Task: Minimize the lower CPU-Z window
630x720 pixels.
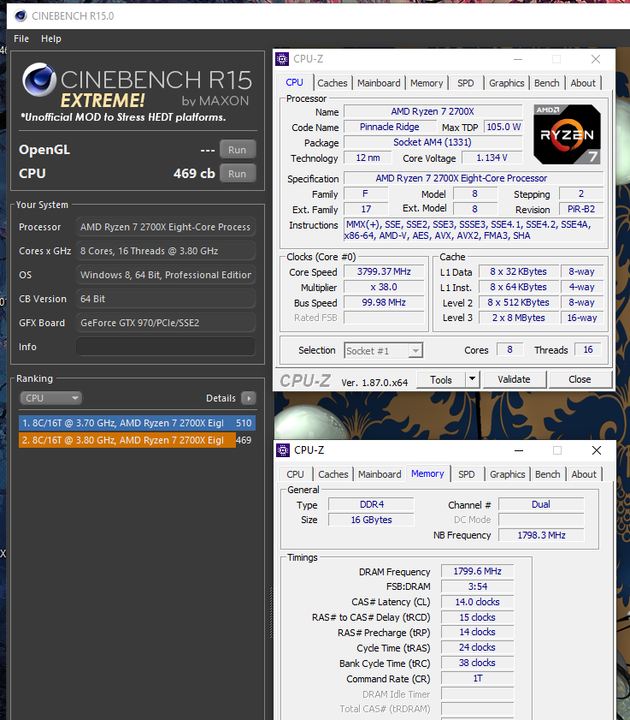Action: (519, 450)
